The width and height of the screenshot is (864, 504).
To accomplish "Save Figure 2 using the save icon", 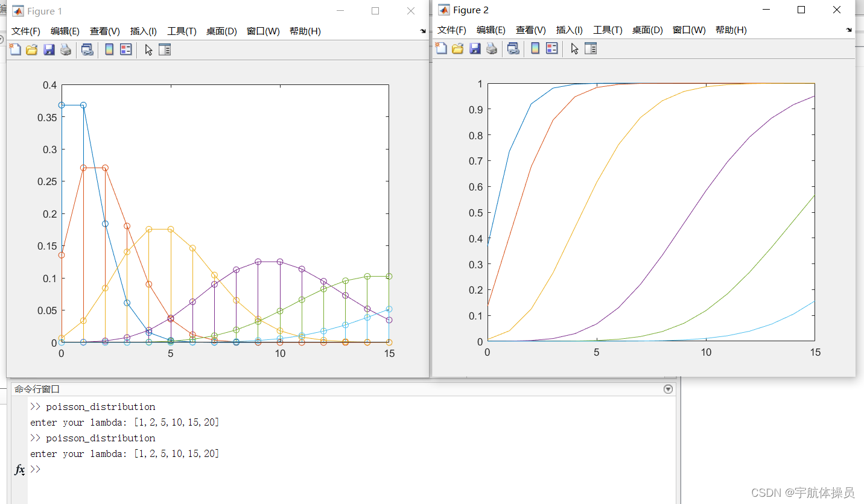I will tap(475, 48).
